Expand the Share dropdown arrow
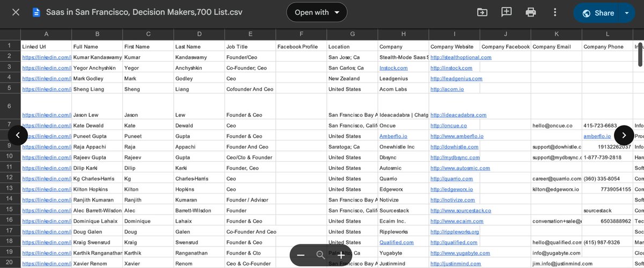Image resolution: width=644 pixels, height=268 pixels. pos(627,13)
